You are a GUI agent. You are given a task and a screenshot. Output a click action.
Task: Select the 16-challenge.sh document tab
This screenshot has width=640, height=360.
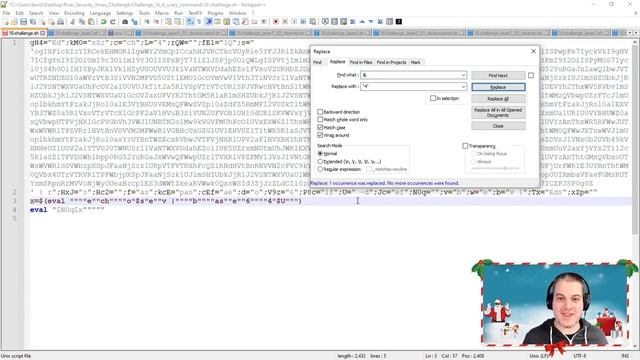[24, 33]
